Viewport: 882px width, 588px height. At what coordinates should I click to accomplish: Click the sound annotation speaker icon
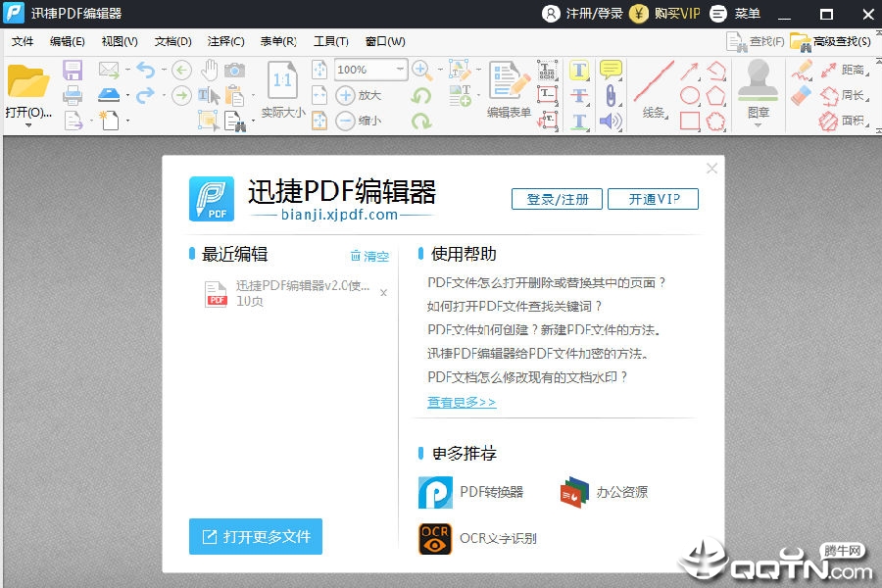point(610,121)
